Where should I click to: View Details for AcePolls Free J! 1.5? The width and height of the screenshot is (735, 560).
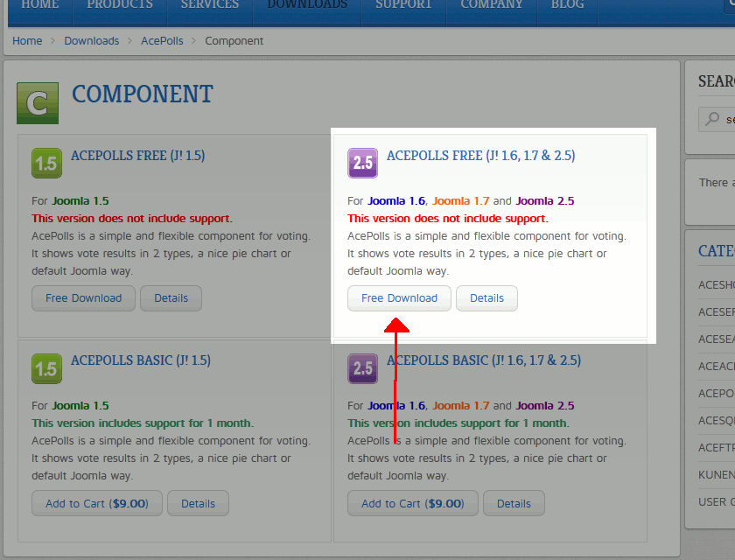click(x=171, y=298)
